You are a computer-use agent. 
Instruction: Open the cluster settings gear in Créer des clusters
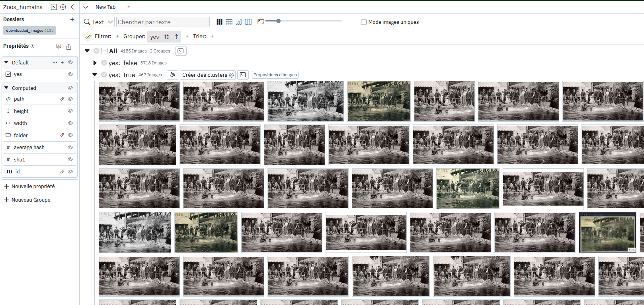coord(232,75)
